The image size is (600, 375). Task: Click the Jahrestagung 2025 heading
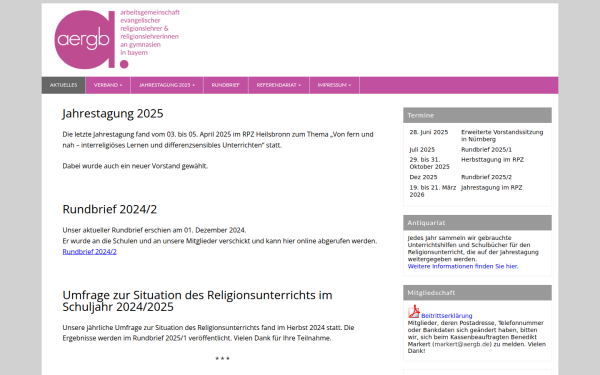tap(113, 114)
